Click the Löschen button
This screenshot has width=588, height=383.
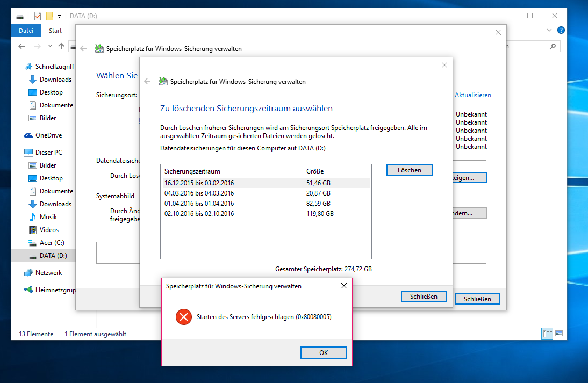410,170
